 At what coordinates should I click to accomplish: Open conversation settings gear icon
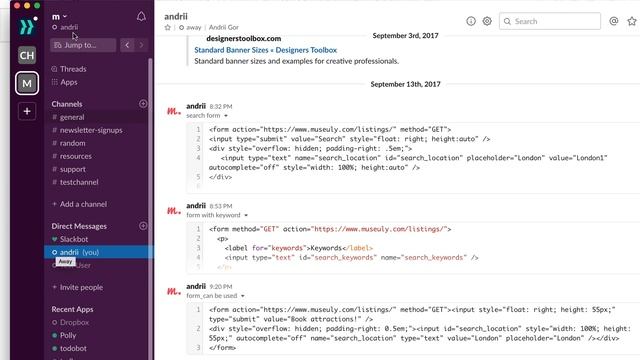487,21
